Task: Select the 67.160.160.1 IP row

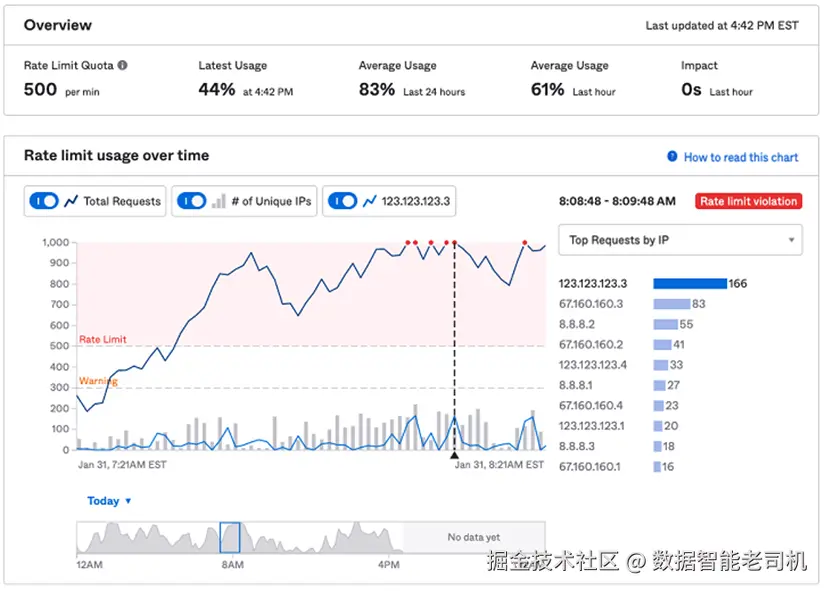Action: click(616, 467)
